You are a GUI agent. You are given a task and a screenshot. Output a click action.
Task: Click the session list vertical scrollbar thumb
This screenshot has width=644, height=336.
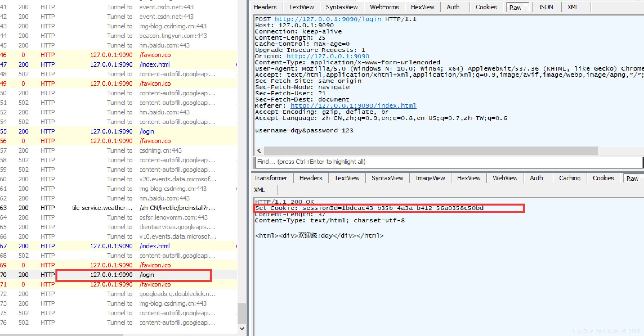(241, 313)
